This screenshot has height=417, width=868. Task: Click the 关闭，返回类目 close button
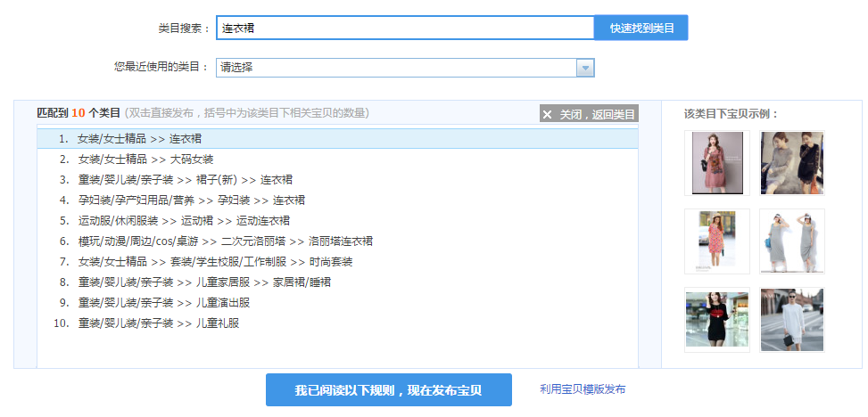coord(589,114)
